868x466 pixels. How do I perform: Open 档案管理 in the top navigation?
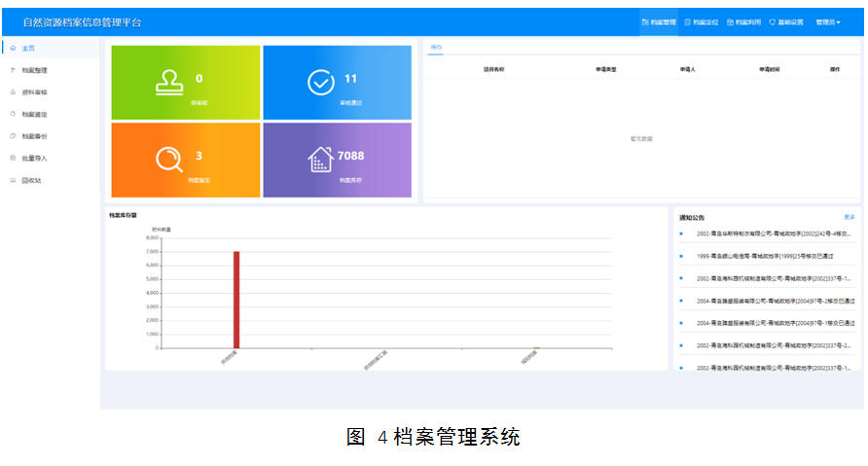click(662, 21)
